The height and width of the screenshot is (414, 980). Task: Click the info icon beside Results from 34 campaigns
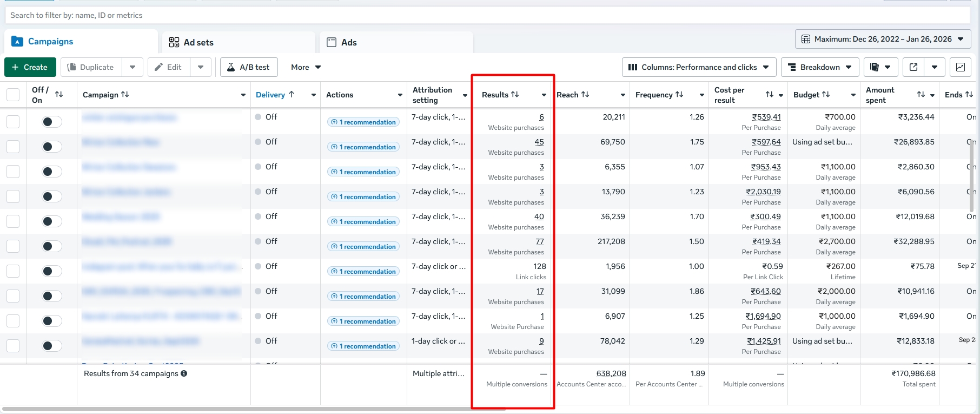184,373
